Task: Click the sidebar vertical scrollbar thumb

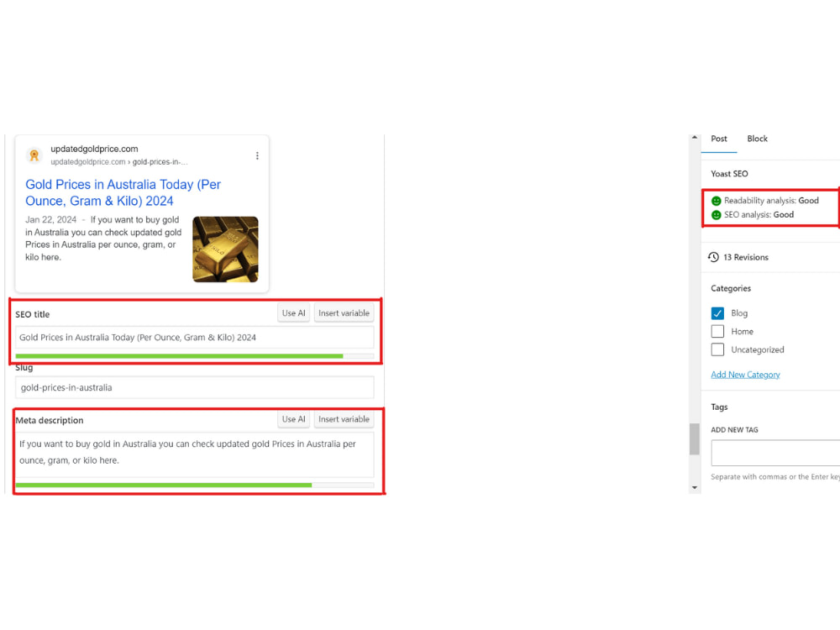Action: click(695, 438)
